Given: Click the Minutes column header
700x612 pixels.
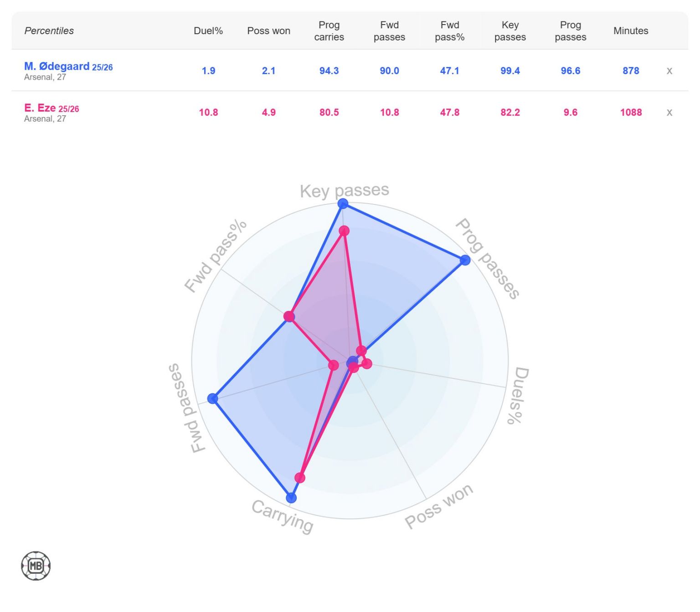Looking at the screenshot, I should (x=631, y=31).
